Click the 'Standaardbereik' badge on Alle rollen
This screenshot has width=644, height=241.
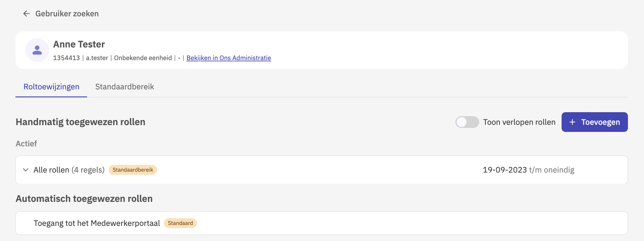[x=133, y=170]
